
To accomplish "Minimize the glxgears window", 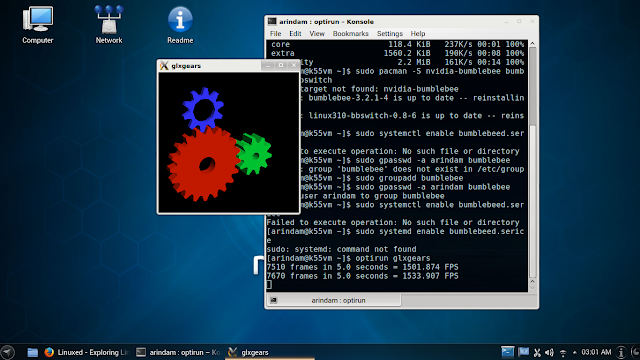I will (x=268, y=65).
